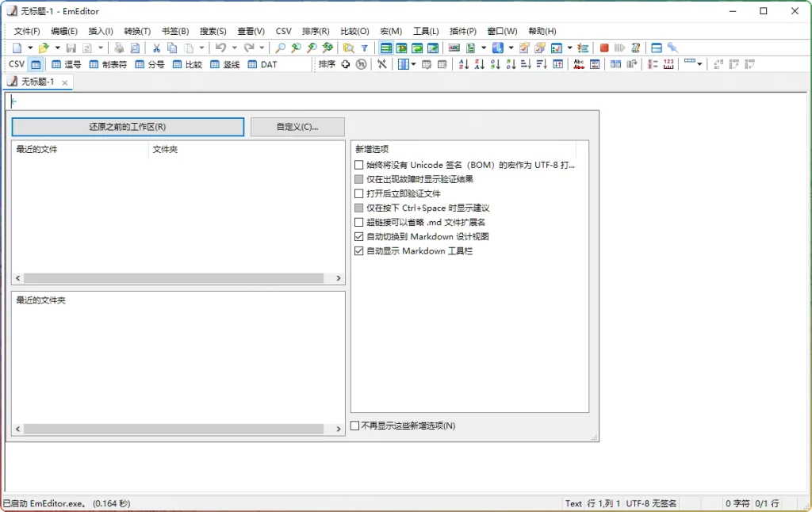Screen dimensions: 812x512
Task: Click the 排序 sort toolbar icon
Action: click(x=327, y=64)
